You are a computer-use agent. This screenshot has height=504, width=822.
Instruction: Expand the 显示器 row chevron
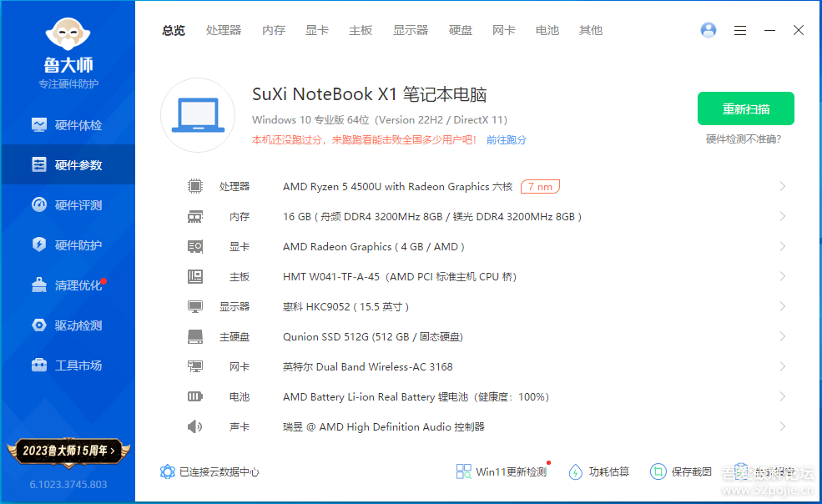click(x=782, y=306)
